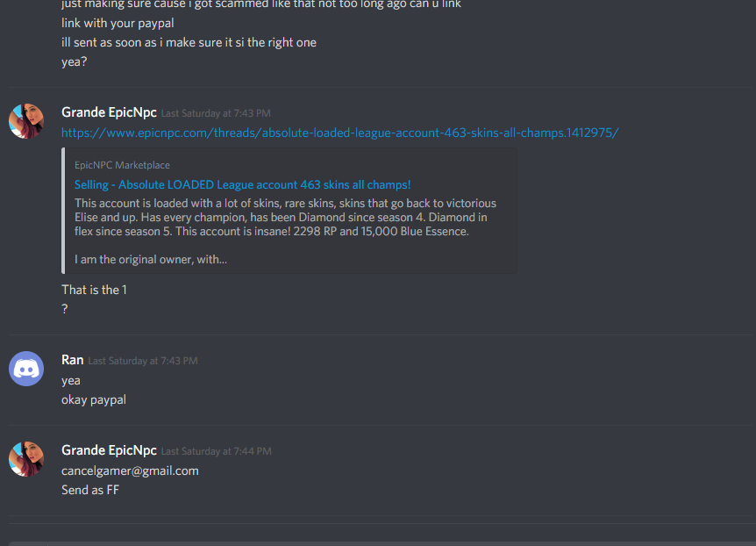The width and height of the screenshot is (756, 546).
Task: Click the 'link with your paypal' message
Action: pyautogui.click(x=118, y=23)
